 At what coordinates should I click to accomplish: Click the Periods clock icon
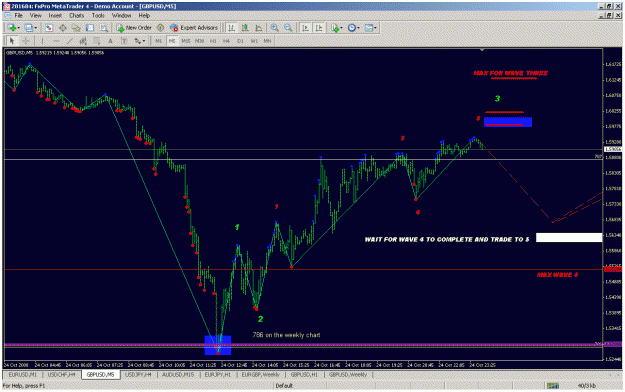click(352, 28)
